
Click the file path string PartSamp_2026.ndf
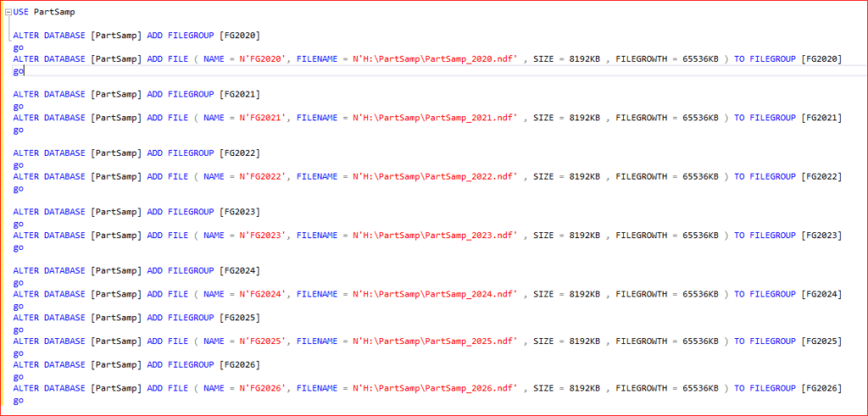coord(435,388)
